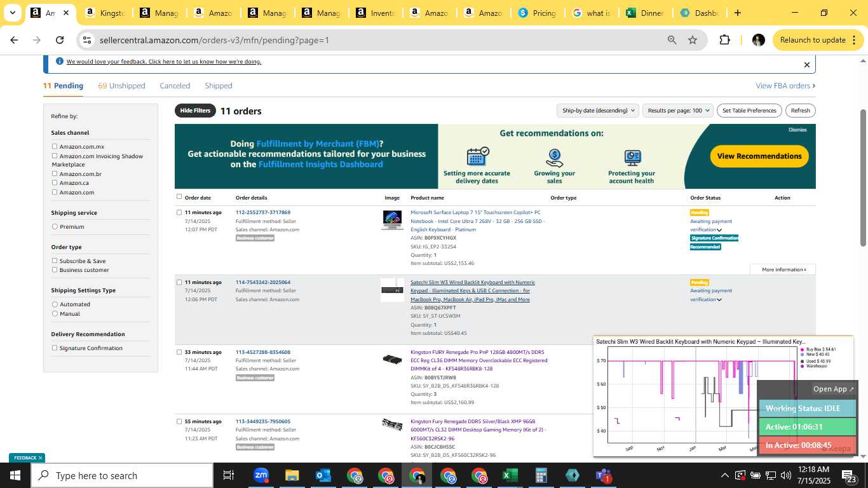Open Task View on the taskbar
This screenshot has height=488, width=868.
[x=229, y=475]
